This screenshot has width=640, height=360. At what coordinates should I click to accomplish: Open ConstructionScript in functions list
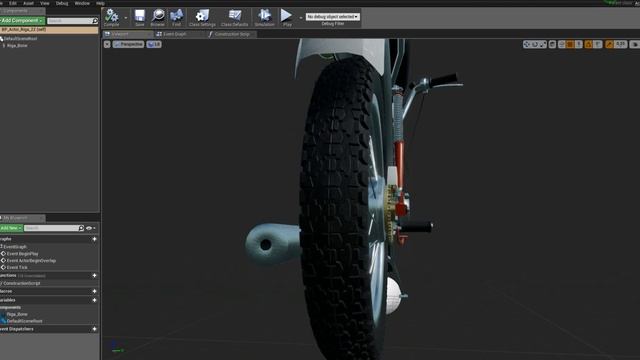click(21, 283)
